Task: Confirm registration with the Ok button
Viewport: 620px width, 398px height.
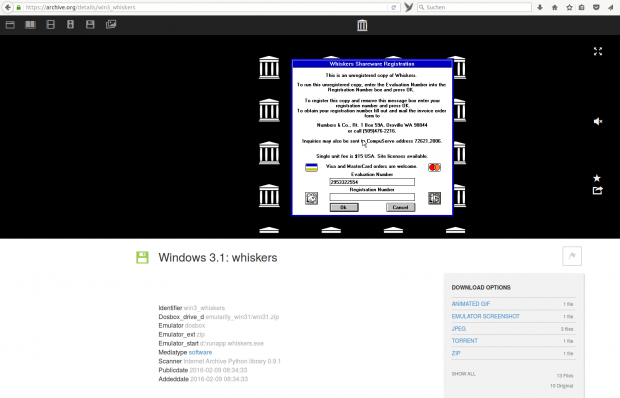Action: point(344,207)
